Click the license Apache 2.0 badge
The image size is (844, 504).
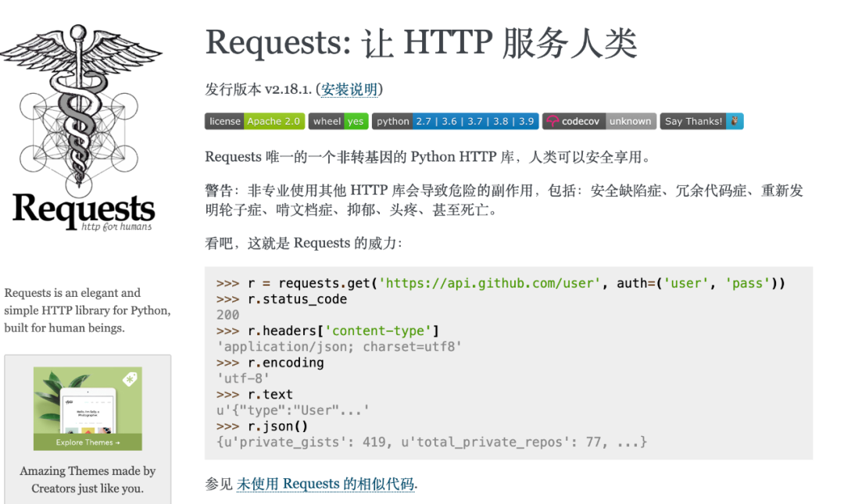pos(254,121)
